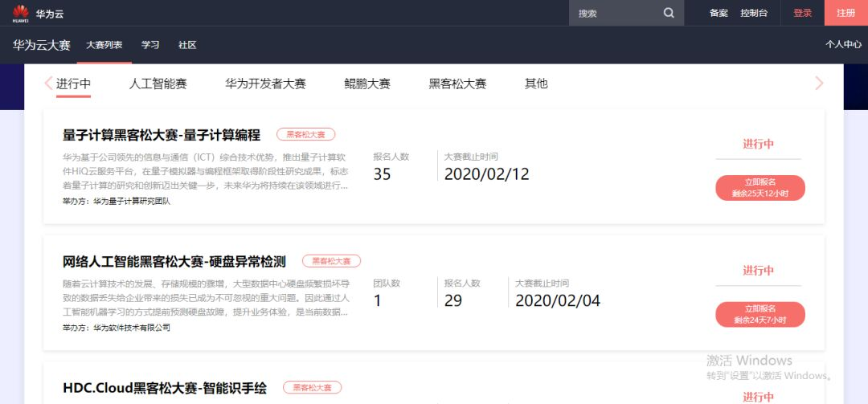
Task: Switch to the 黑客松大赛 tab
Action: [x=457, y=84]
